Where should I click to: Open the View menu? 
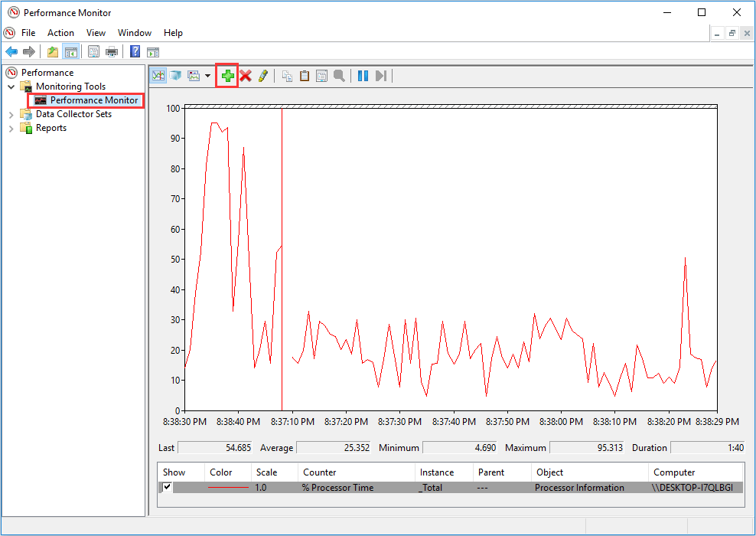pyautogui.click(x=96, y=33)
